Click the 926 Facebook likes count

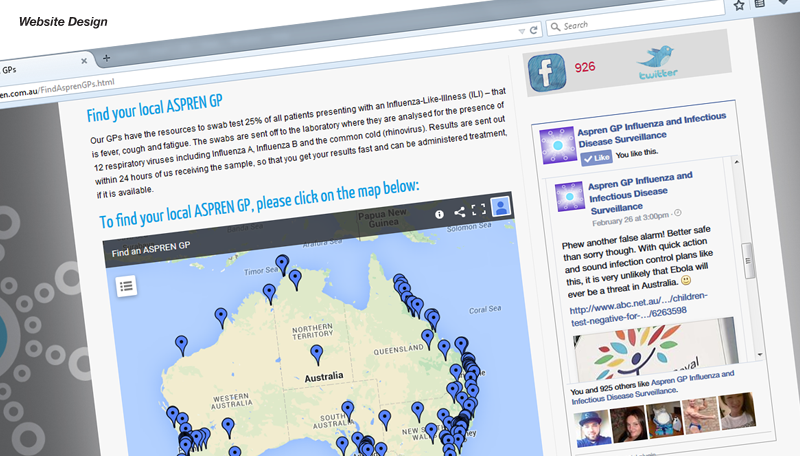585,67
